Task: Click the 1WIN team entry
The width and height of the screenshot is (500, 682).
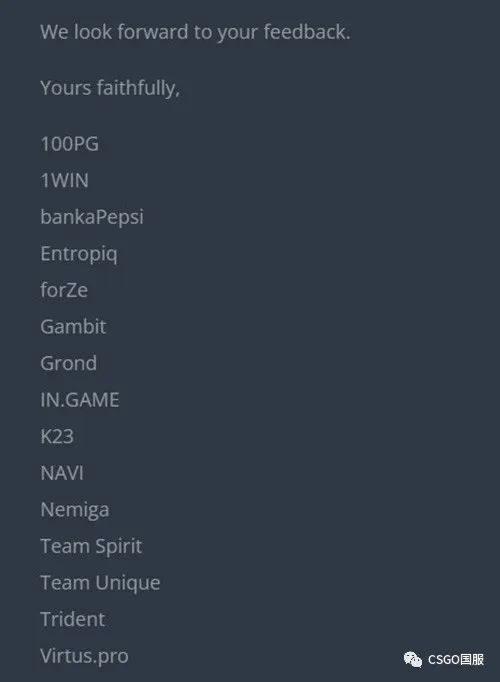Action: point(65,181)
